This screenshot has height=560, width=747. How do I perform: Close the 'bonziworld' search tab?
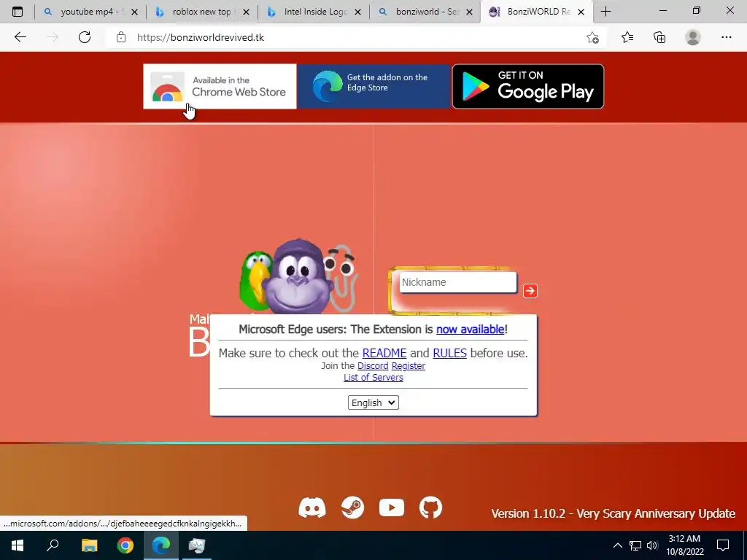click(x=469, y=12)
